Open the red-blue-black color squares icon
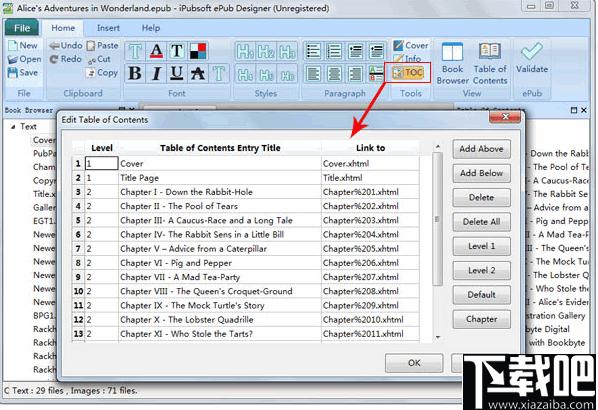The width and height of the screenshot is (598, 410). point(198,51)
